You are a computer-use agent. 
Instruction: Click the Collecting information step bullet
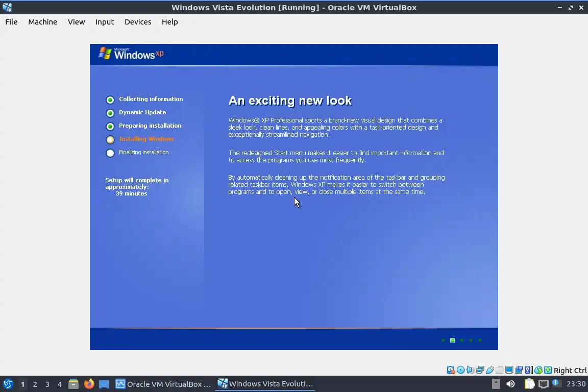(110, 100)
